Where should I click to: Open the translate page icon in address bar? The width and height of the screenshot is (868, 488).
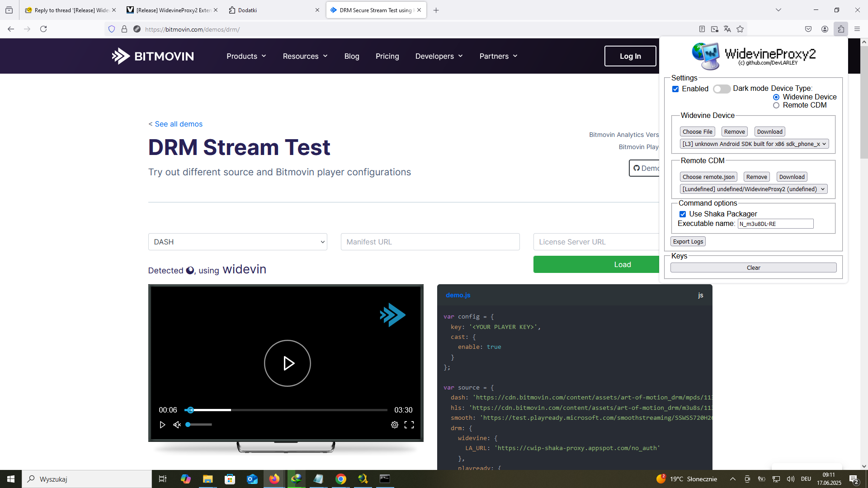pyautogui.click(x=727, y=29)
